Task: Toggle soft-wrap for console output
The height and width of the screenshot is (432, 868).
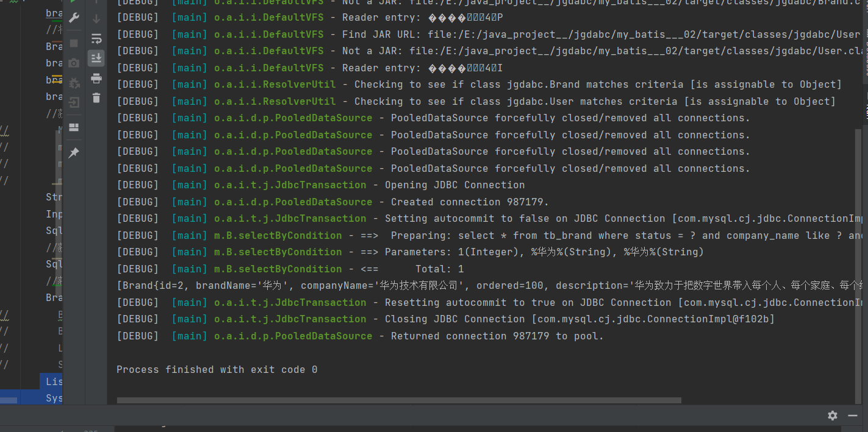Action: [96, 38]
